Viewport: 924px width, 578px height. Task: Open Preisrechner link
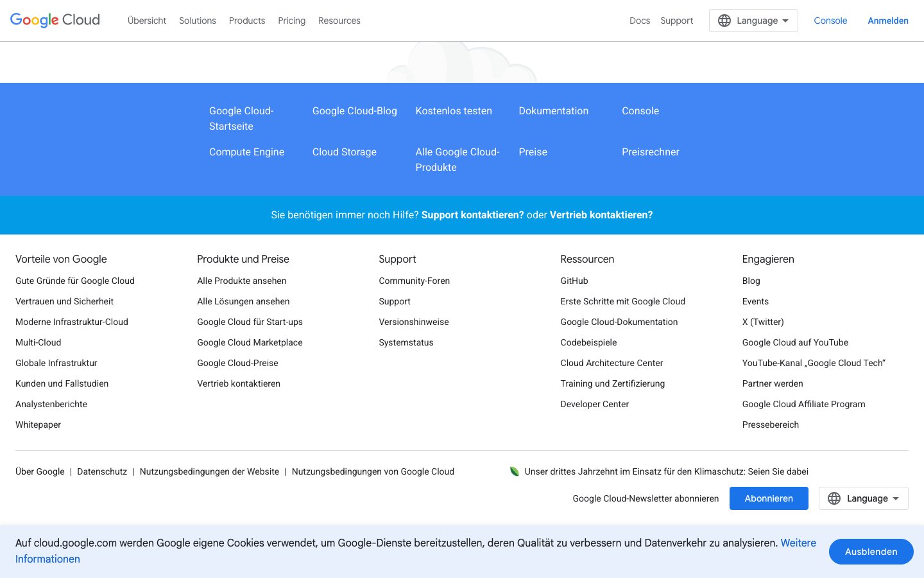pos(650,152)
